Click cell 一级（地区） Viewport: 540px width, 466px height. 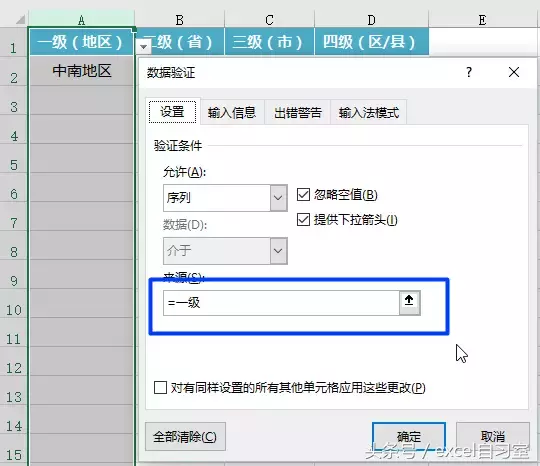pos(80,42)
